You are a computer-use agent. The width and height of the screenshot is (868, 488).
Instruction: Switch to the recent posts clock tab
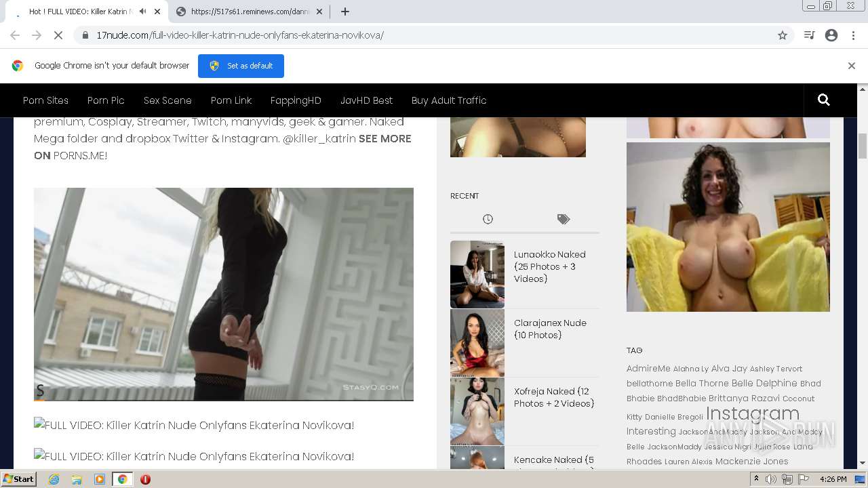coord(488,219)
